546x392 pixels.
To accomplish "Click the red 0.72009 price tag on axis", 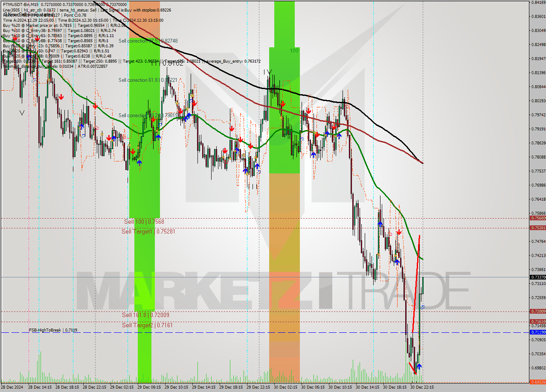I will 538,311.
